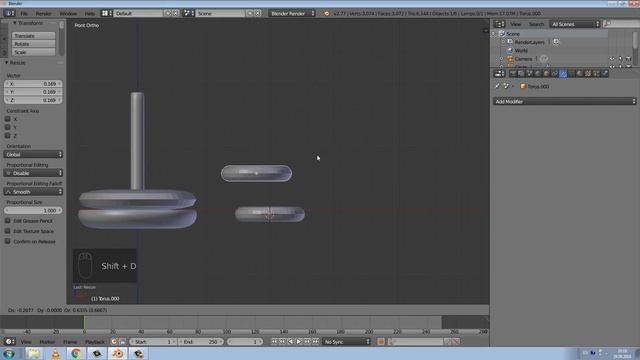Click the Rotate button
640x360 pixels.
[33, 44]
